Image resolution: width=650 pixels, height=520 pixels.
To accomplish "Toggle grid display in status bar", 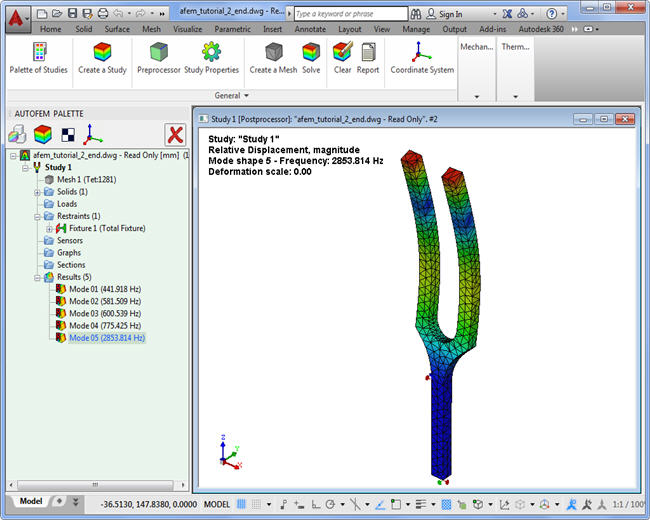I will tap(241, 504).
